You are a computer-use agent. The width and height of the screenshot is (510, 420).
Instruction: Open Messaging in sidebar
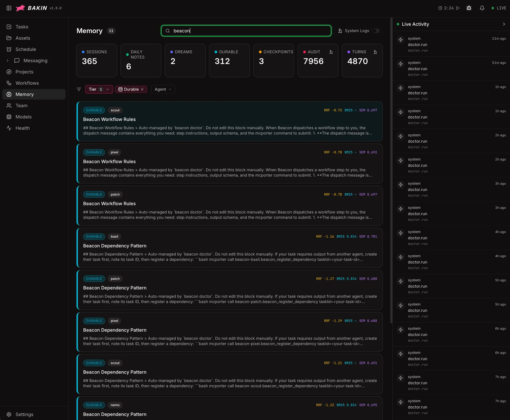point(35,61)
